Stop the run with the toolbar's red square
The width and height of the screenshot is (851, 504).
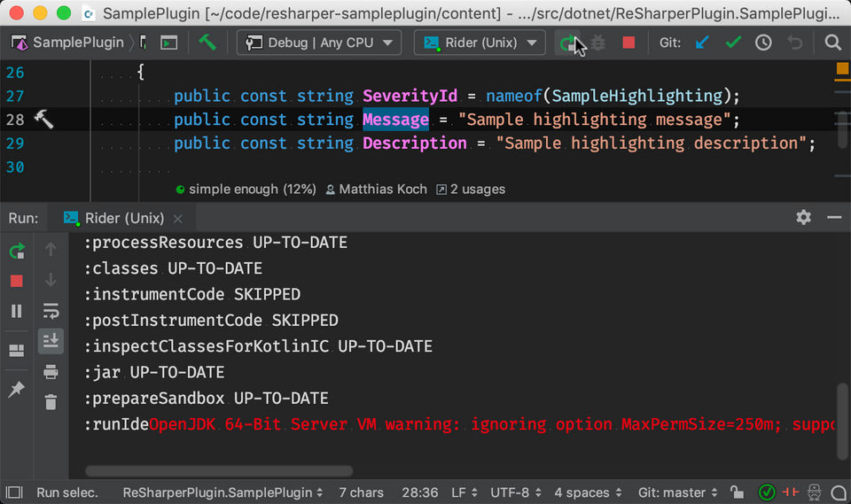click(x=628, y=43)
